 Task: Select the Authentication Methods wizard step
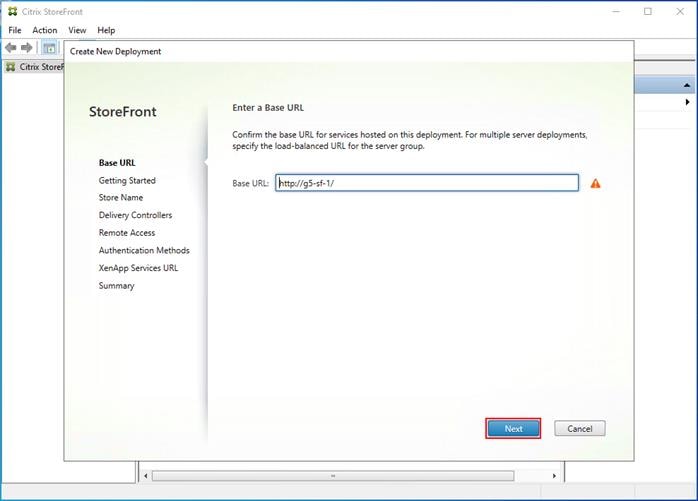[x=144, y=250]
